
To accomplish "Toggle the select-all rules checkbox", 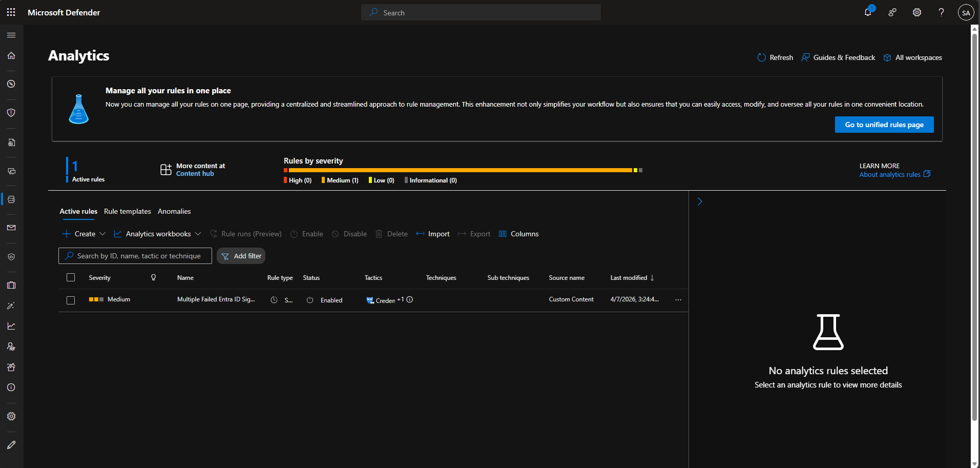I will coord(71,277).
